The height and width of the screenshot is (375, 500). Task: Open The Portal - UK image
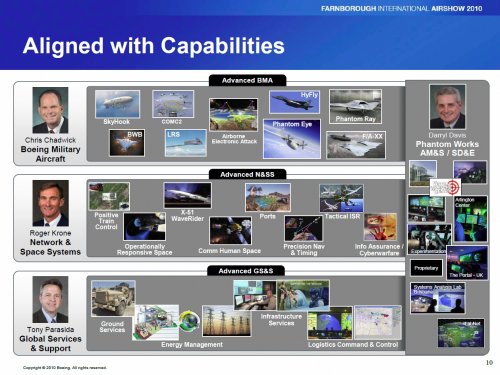tap(467, 262)
